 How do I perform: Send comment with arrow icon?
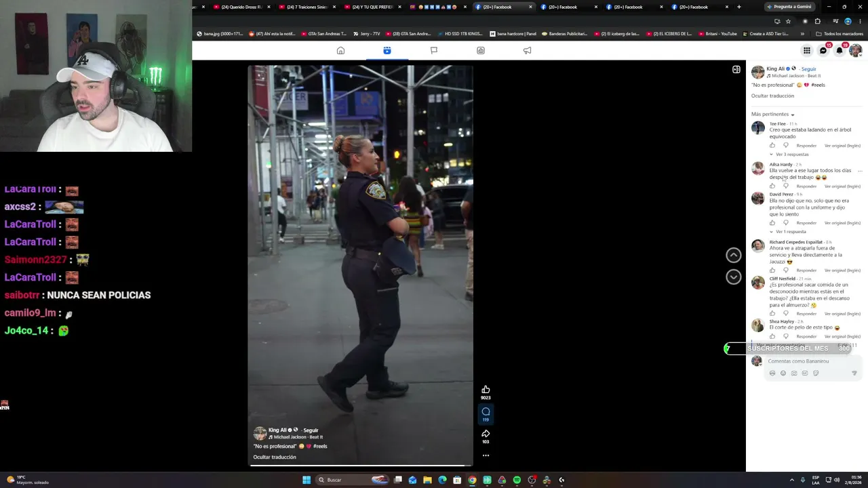pos(854,373)
